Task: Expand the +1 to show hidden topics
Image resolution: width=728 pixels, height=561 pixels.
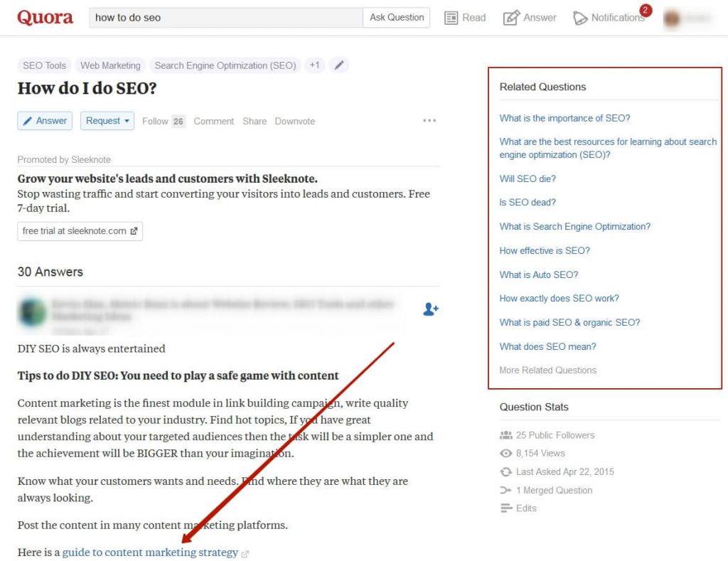Action: point(314,65)
